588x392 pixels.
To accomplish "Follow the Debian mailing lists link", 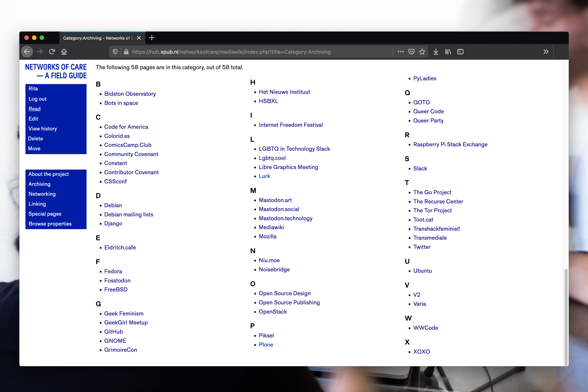I will click(x=129, y=214).
